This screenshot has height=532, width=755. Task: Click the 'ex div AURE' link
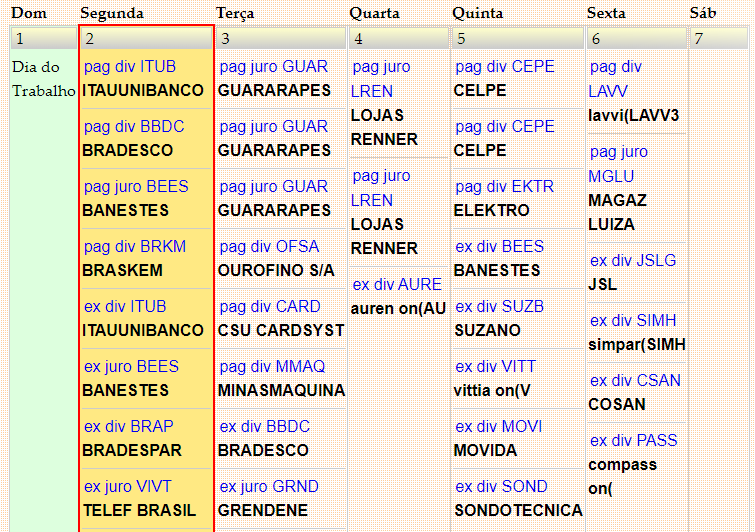tap(397, 285)
